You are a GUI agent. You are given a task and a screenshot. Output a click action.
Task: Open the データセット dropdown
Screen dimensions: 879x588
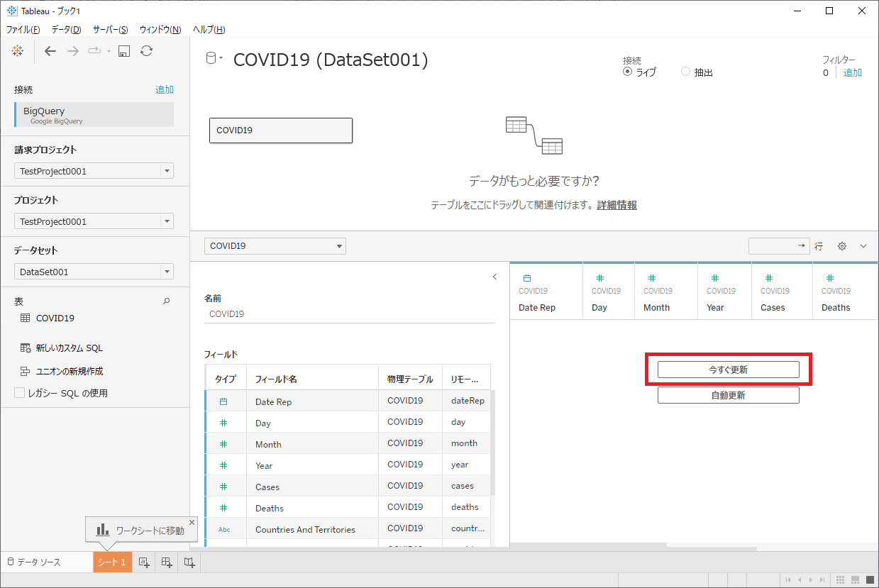point(94,272)
